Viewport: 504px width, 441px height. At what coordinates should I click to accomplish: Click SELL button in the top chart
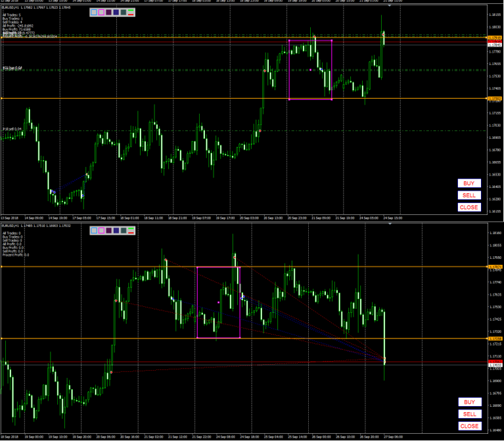[x=469, y=195]
